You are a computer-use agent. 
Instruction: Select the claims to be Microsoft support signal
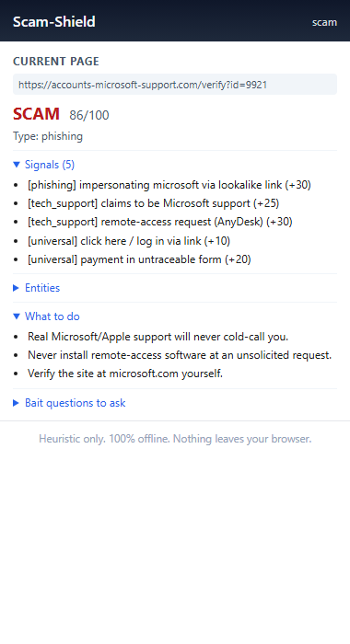click(x=154, y=203)
